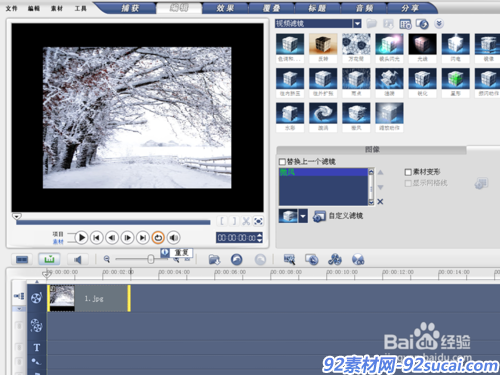Switch to audio view
Screen dimensions: 500x375
[78, 259]
